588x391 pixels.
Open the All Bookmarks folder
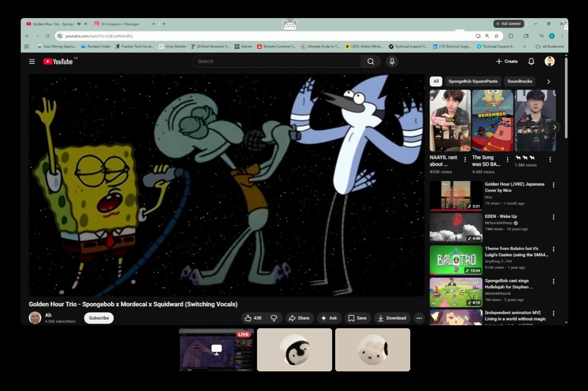[550, 47]
